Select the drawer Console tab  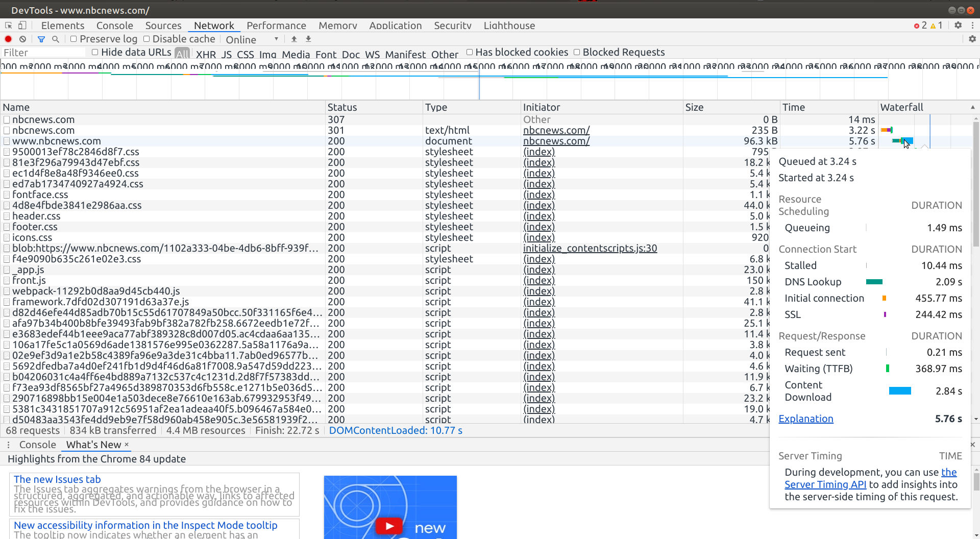[x=38, y=445]
